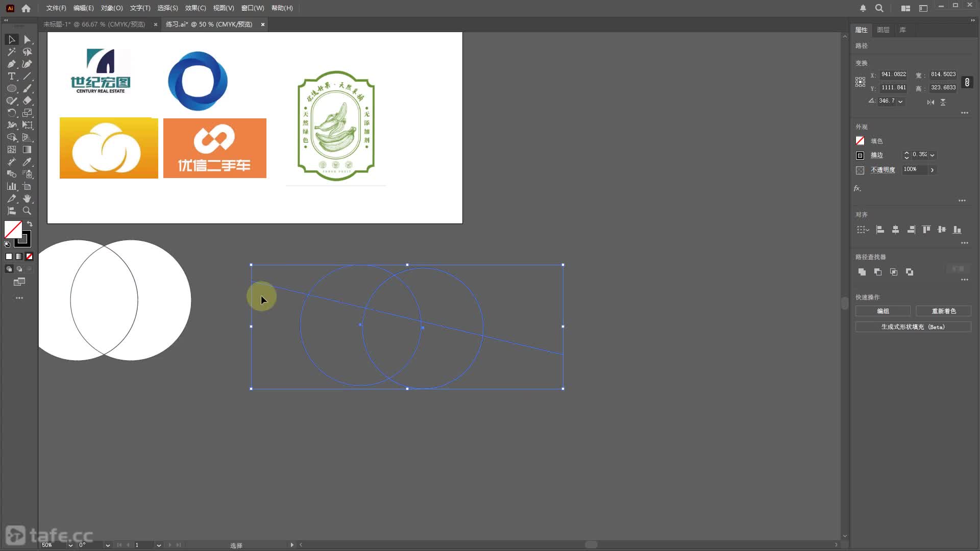Click 生成式形状填充 (Beta) button
Image resolution: width=980 pixels, height=551 pixels.
(x=913, y=327)
